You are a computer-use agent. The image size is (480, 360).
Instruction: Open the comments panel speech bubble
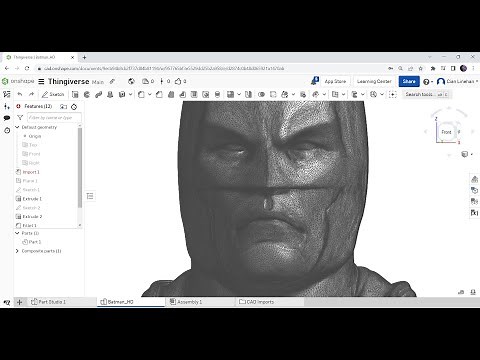7,118
